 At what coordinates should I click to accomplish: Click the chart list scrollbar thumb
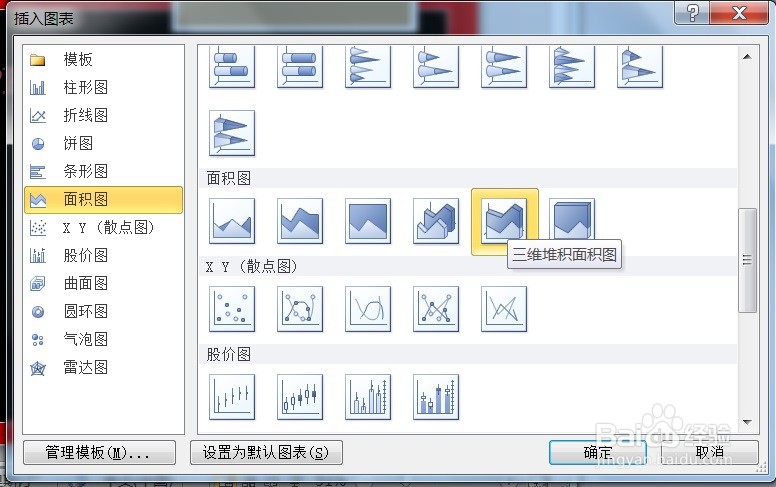(x=747, y=260)
